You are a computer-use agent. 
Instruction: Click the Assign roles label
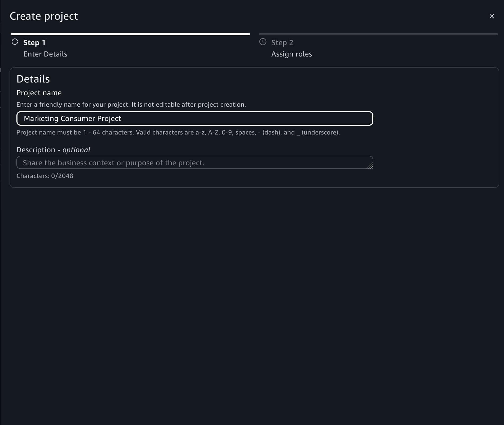point(291,54)
